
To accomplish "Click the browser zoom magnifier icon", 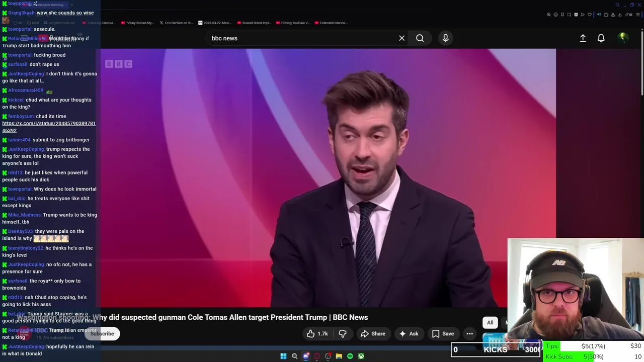I will click(x=549, y=15).
